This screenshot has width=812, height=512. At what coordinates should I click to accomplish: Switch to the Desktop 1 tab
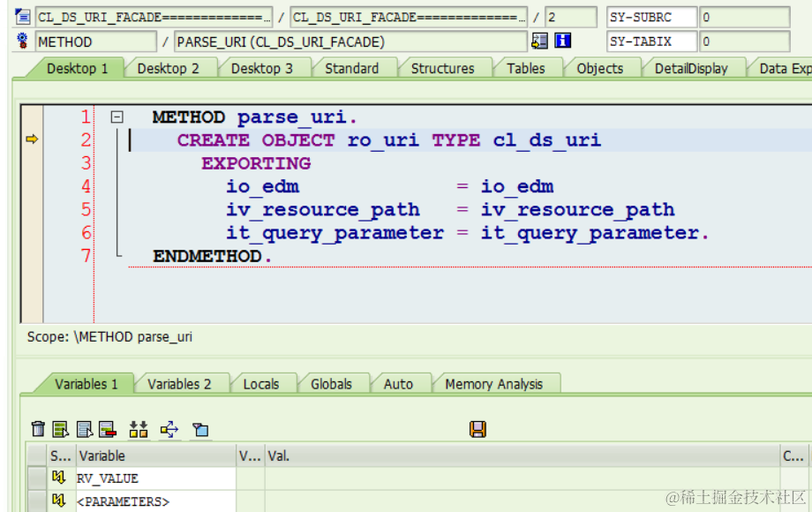[77, 68]
